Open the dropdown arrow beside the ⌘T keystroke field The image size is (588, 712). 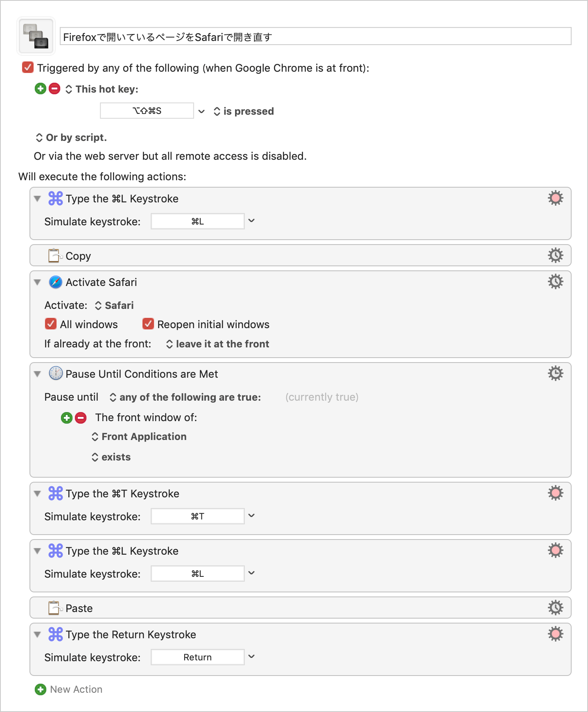[x=251, y=516]
